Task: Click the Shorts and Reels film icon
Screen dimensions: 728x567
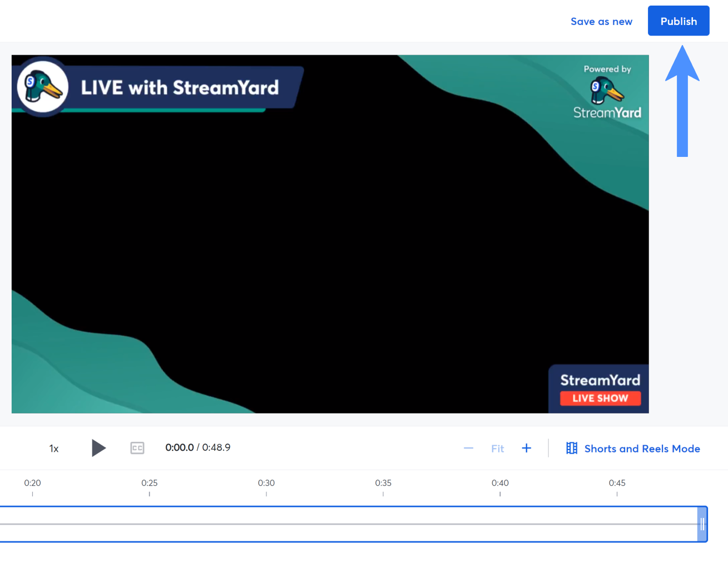Action: [x=572, y=448]
